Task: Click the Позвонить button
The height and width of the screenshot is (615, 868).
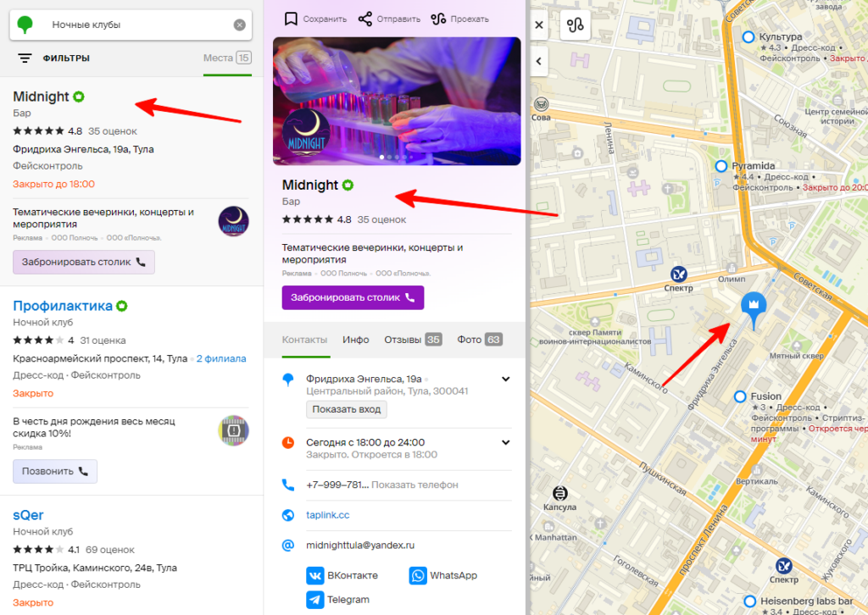Action: click(55, 471)
